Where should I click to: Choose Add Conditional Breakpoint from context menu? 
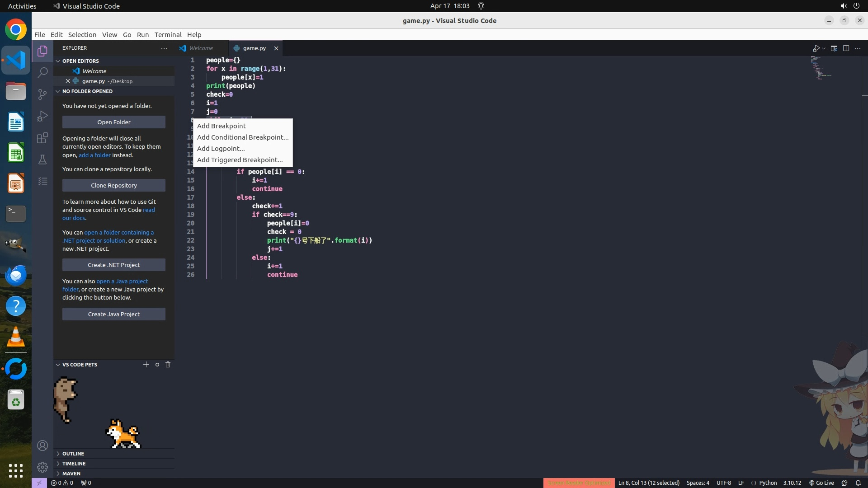tap(242, 137)
